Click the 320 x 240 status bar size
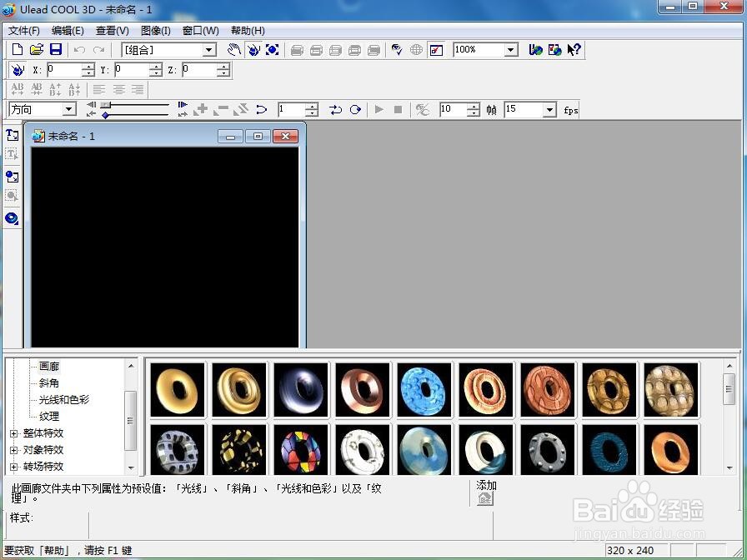 [x=629, y=551]
